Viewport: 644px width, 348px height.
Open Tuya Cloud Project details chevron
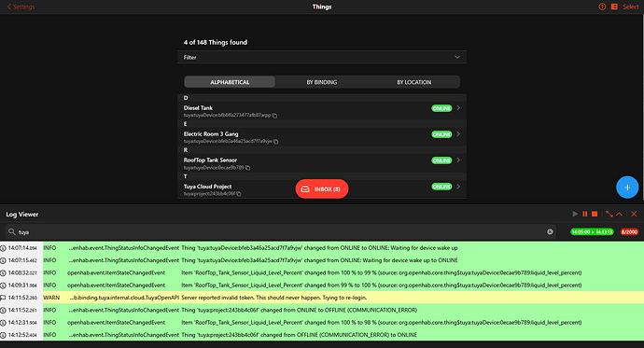[x=458, y=187]
